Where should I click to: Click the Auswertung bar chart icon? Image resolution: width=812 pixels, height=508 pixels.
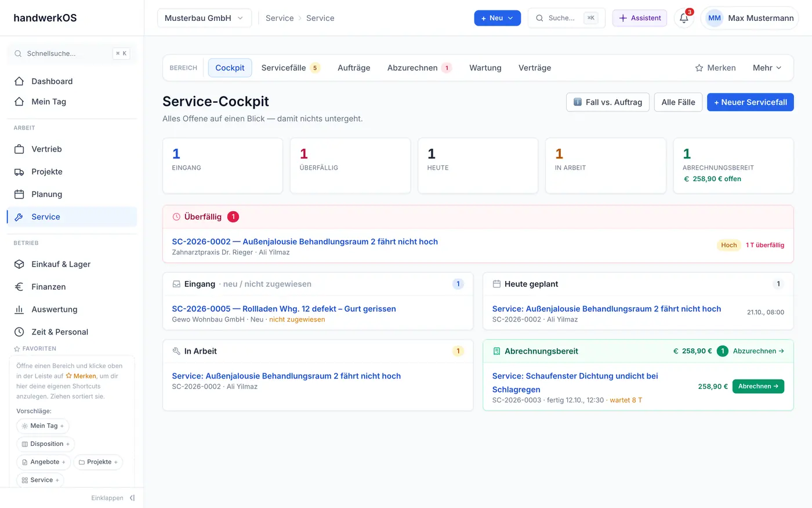(19, 309)
